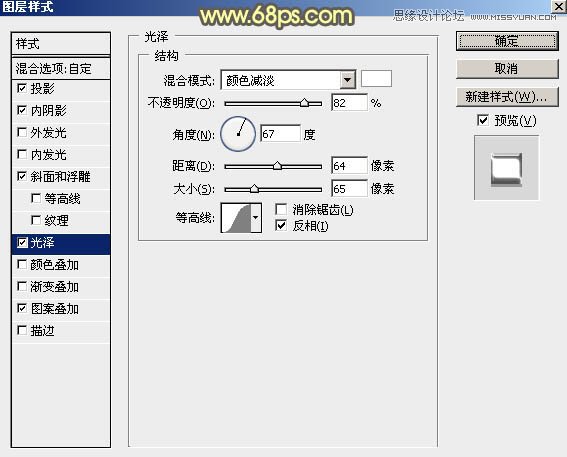Screen dimensions: 567x457
Task: Click the white satin color swatch
Action: tap(376, 79)
